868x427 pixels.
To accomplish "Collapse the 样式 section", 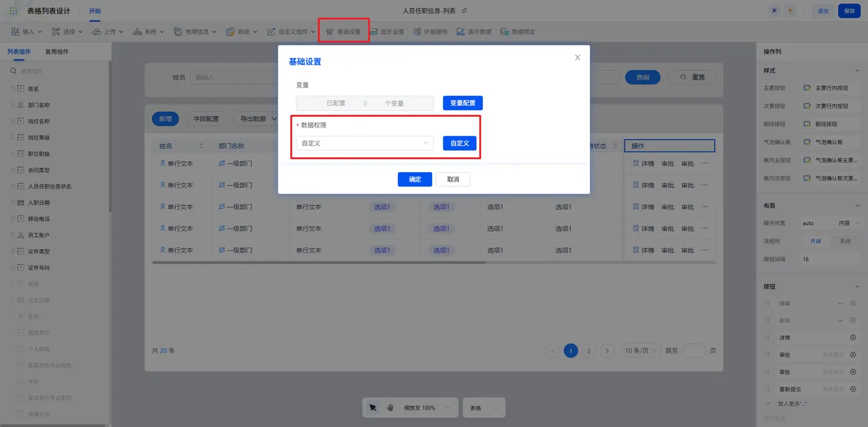I will (x=857, y=71).
